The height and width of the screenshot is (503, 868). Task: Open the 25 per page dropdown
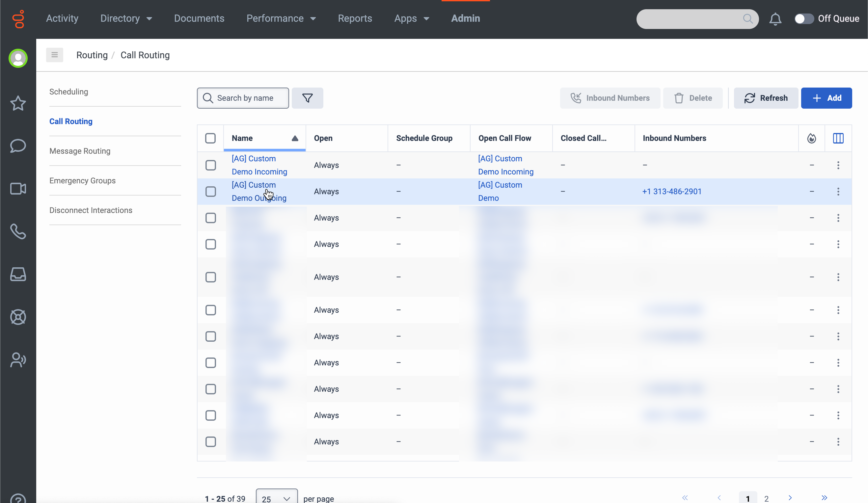tap(276, 498)
